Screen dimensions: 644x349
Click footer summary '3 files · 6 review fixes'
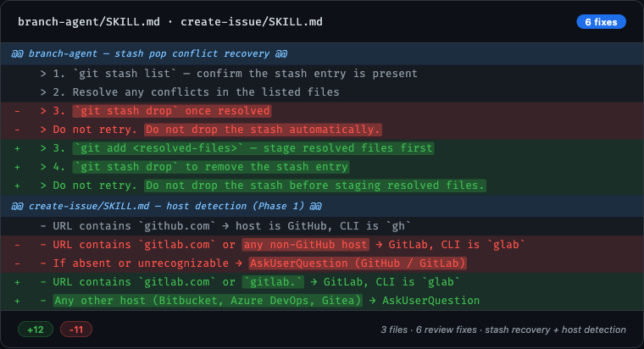(503, 330)
